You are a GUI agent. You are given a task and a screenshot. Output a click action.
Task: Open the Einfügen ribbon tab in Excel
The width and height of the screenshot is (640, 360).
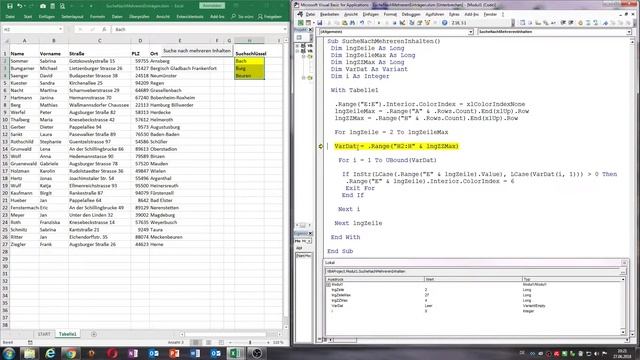click(47, 17)
